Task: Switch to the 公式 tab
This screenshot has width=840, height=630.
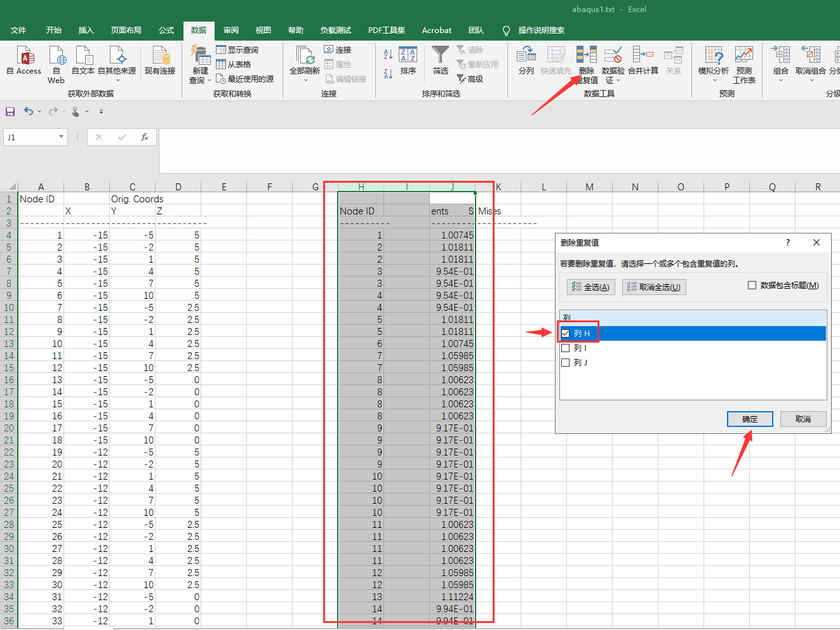Action: click(166, 30)
